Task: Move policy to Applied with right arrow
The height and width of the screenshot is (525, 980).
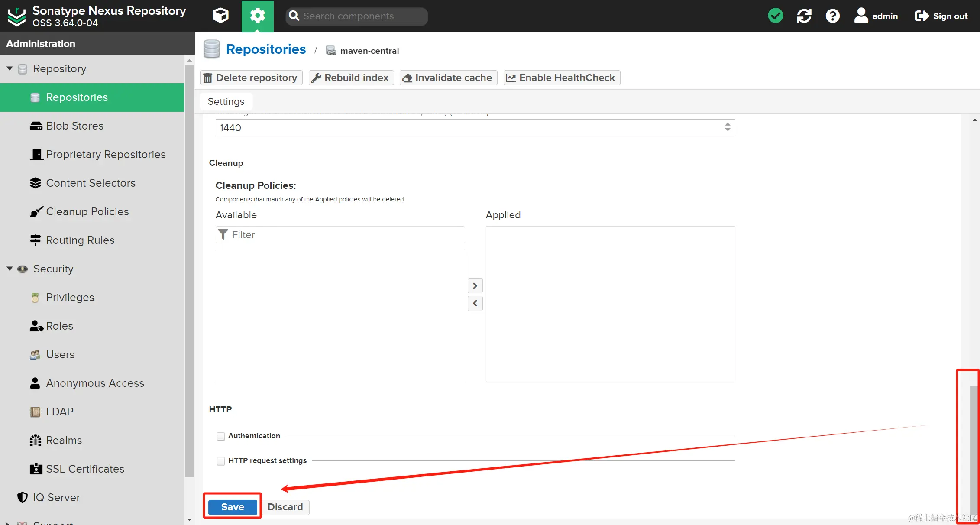Action: click(x=475, y=286)
